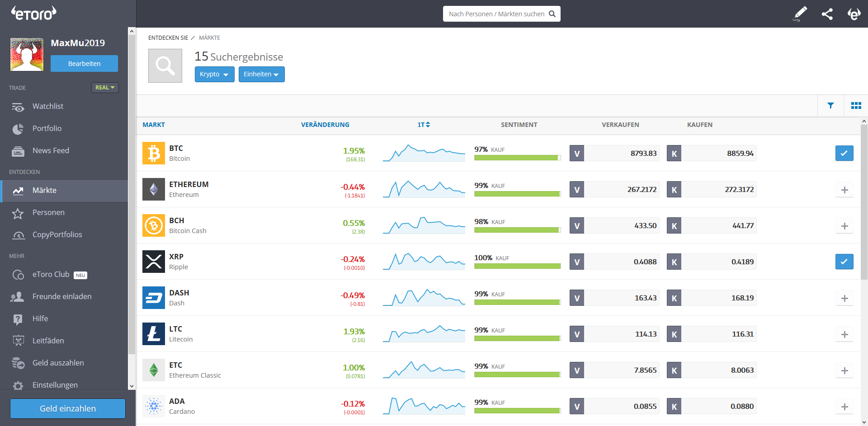Click the large search results magnifier icon
Image resolution: width=868 pixels, height=426 pixels.
[x=165, y=66]
